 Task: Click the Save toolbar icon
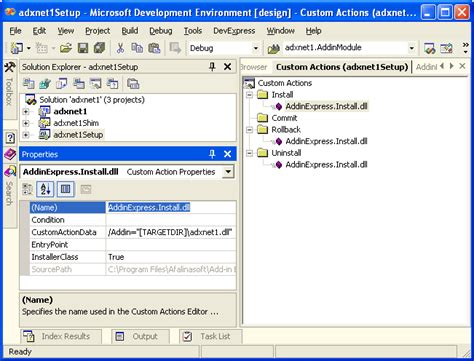[x=83, y=48]
